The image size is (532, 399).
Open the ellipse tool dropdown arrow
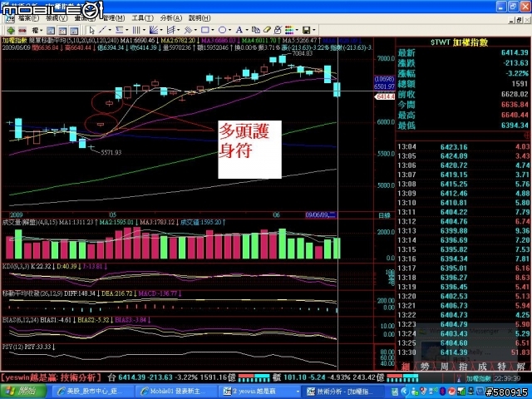[229, 30]
